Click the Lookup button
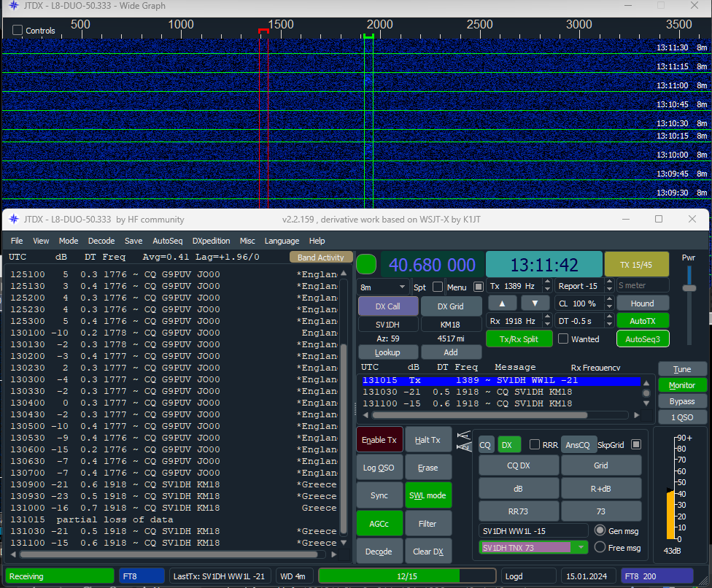The height and width of the screenshot is (588, 712). point(387,352)
